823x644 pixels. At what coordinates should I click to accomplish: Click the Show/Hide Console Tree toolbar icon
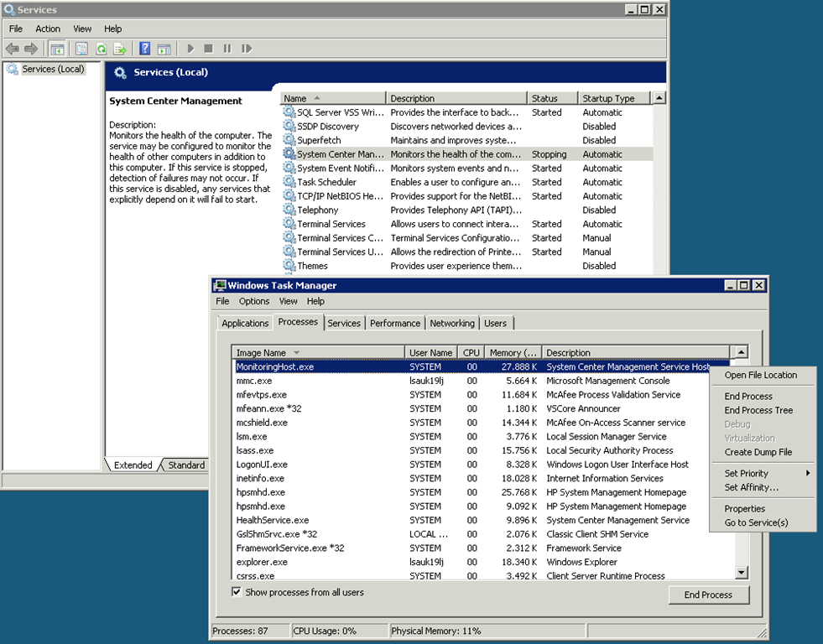click(57, 49)
